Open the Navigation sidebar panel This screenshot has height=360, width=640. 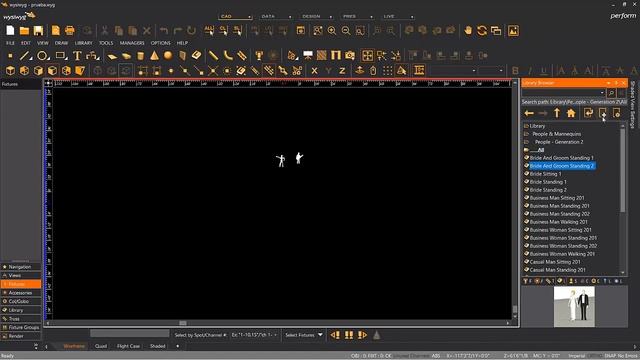tap(21, 267)
